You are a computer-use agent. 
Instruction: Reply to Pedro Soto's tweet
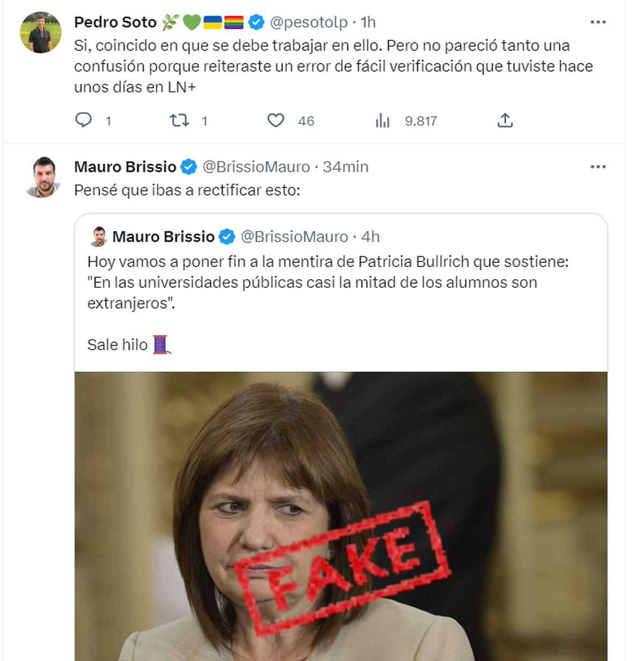(84, 120)
